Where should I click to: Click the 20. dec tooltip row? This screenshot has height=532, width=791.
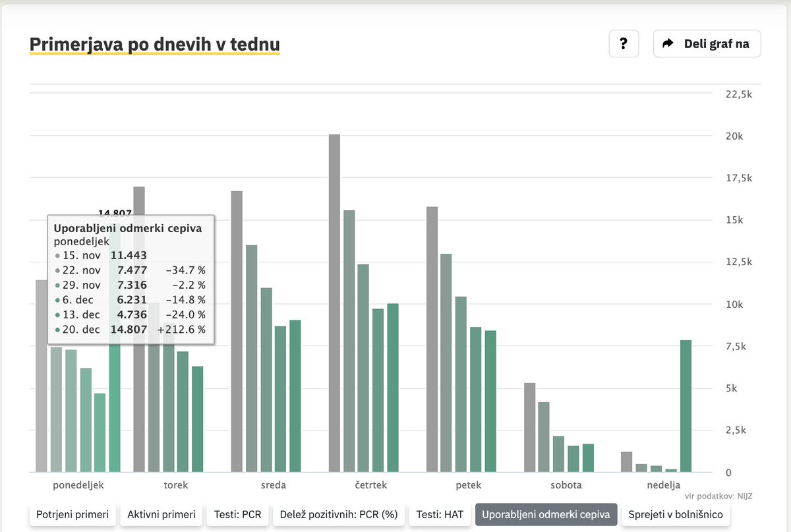pos(131,329)
